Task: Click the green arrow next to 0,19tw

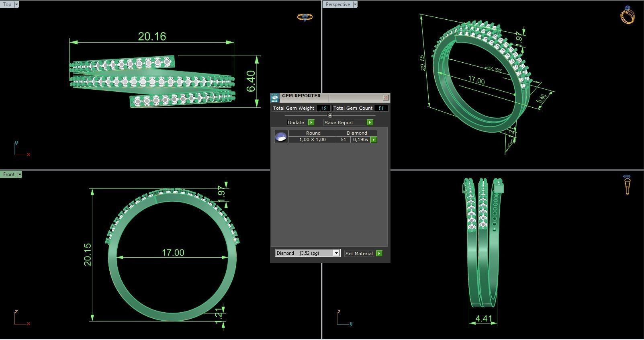Action: point(374,139)
